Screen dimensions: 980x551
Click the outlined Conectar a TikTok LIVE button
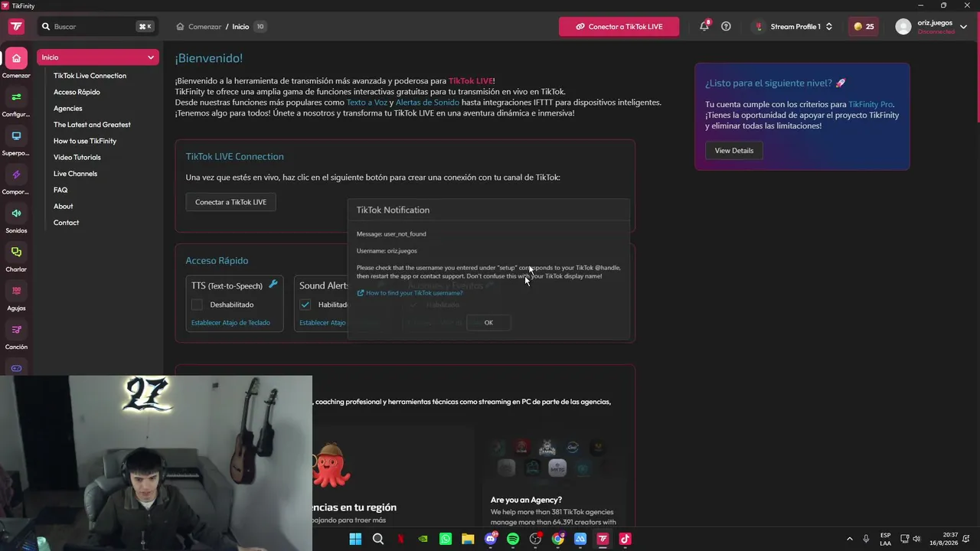(230, 202)
